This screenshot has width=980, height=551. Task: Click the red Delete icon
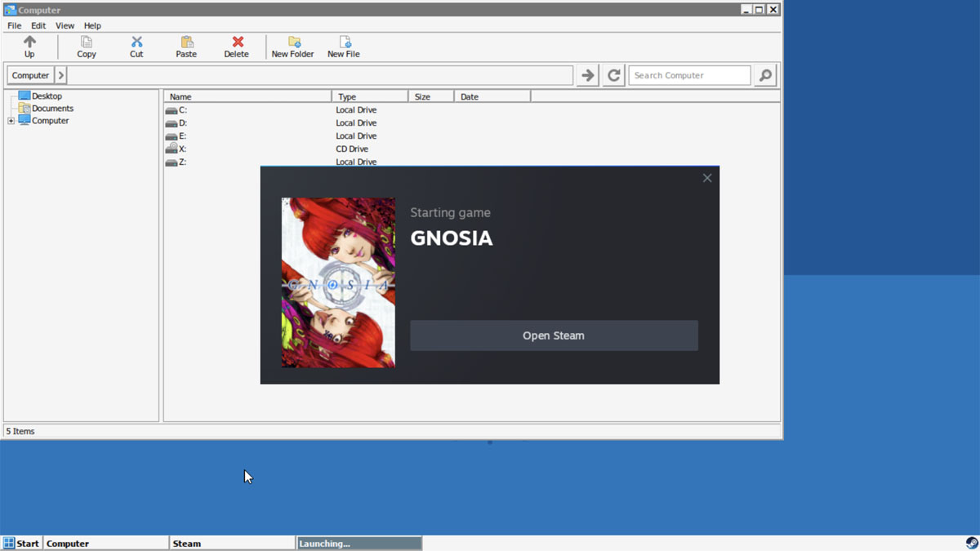pyautogui.click(x=237, y=42)
